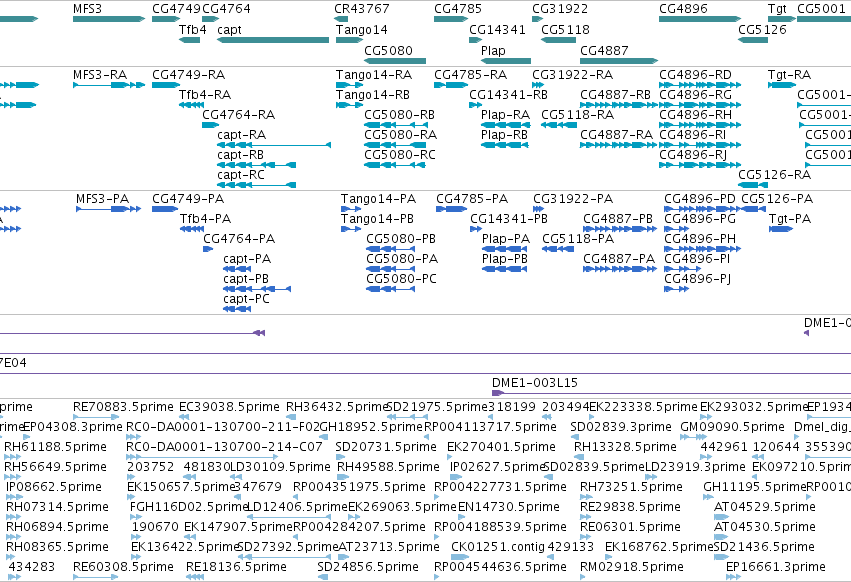Select the capt gene bar glyph
This screenshot has height=582, width=851.
tap(273, 40)
